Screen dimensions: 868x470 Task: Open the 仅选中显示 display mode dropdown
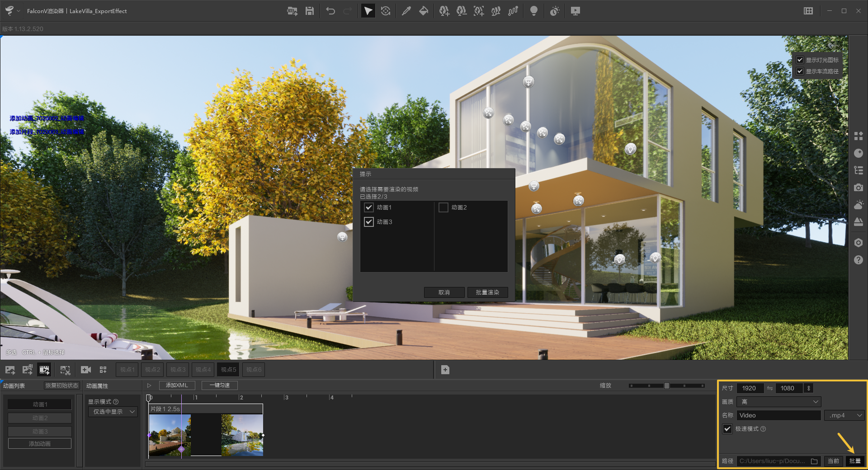(x=112, y=412)
